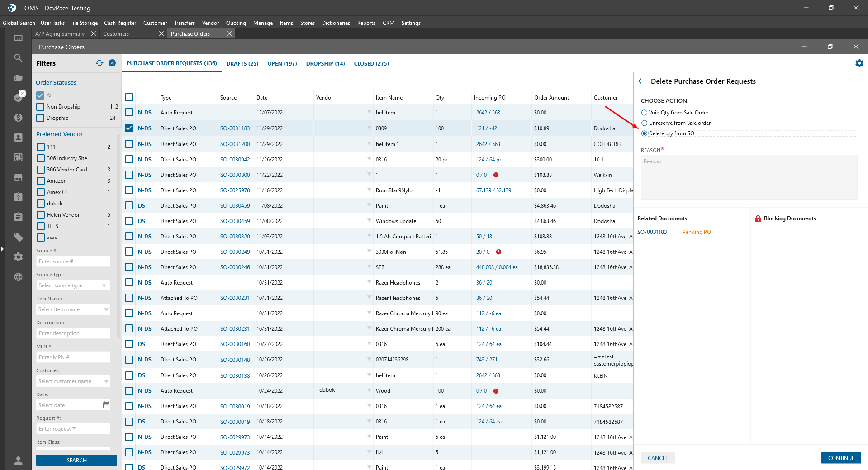Open the search magnifier in the sidebar
868x470 pixels.
18,58
